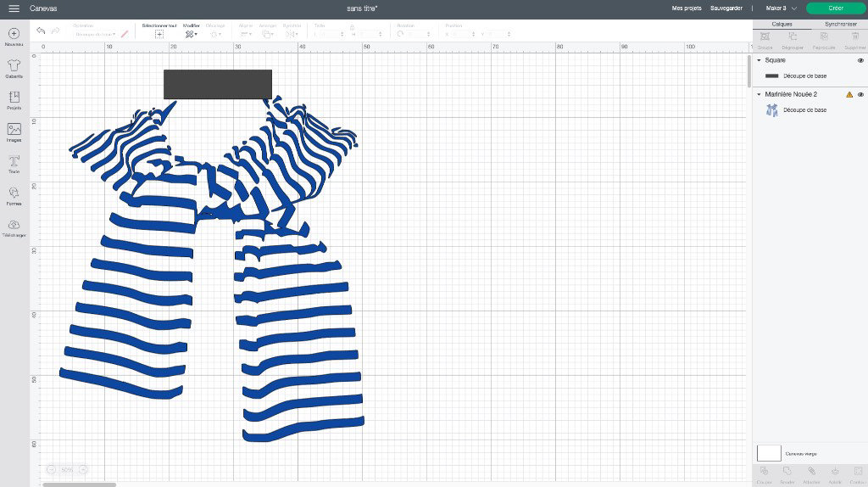Screen dimensions: 868x487
Task: Click the undo arrow icon
Action: (41, 31)
